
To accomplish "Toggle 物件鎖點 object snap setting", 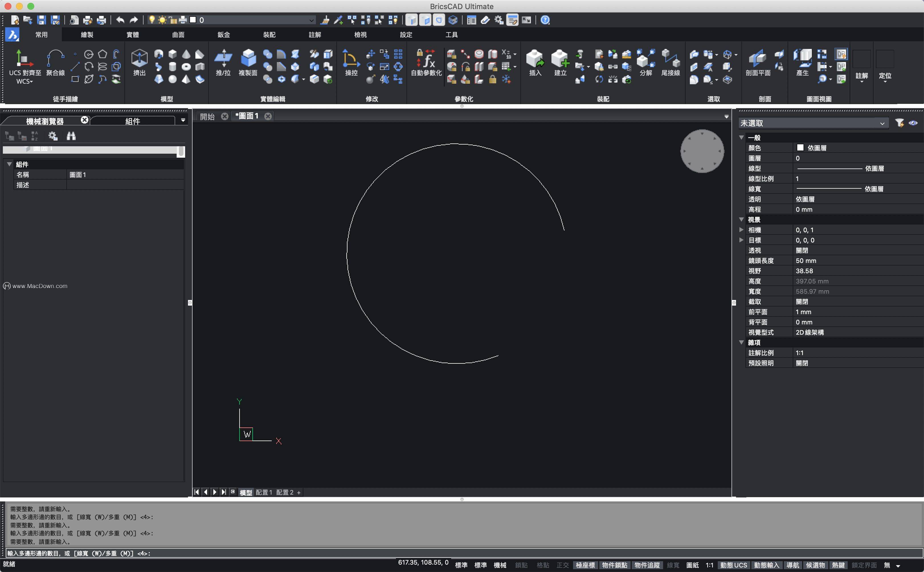I will 614,565.
